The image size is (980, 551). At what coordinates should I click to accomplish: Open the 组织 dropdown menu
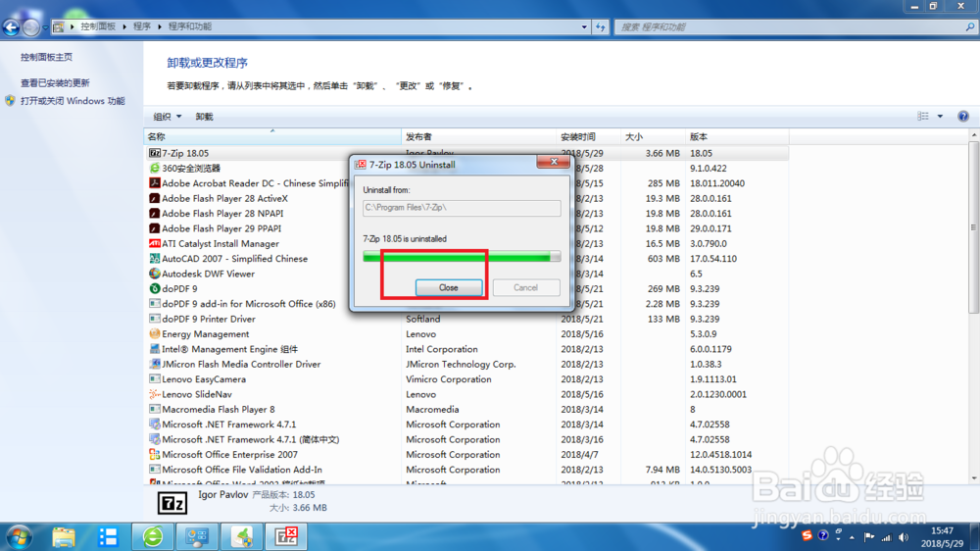[x=168, y=117]
